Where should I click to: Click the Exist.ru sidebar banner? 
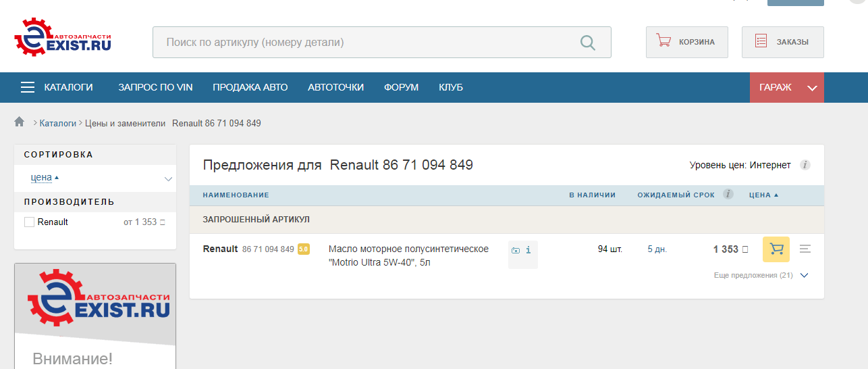pos(95,316)
